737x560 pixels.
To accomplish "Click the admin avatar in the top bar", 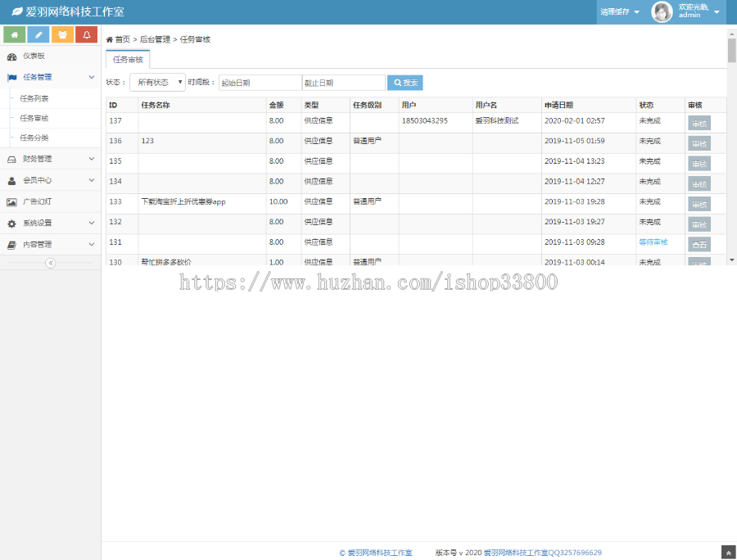I will [662, 11].
